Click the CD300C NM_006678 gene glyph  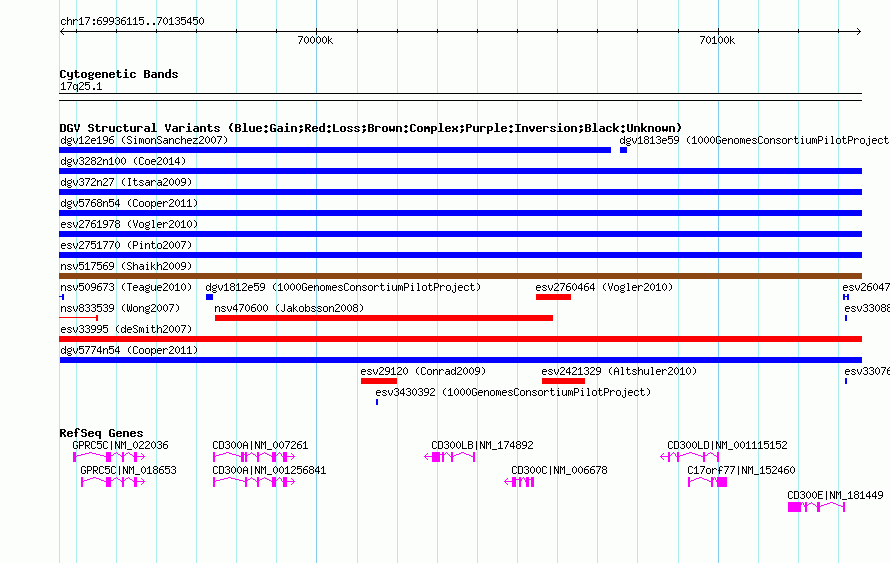[519, 482]
